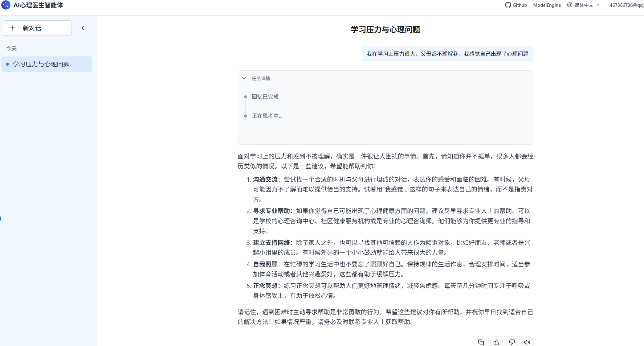Image resolution: width=644 pixels, height=346 pixels.
Task: Open the 简体中文 language dropdown
Action: point(585,5)
